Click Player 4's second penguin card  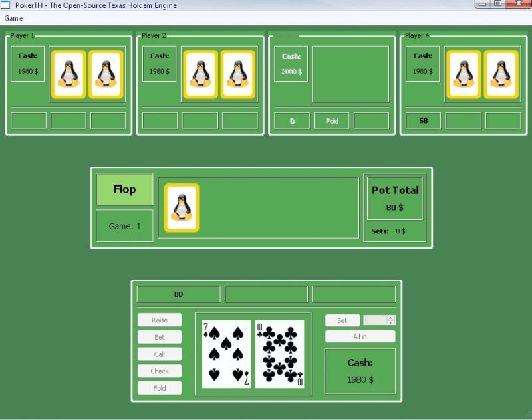pos(501,74)
